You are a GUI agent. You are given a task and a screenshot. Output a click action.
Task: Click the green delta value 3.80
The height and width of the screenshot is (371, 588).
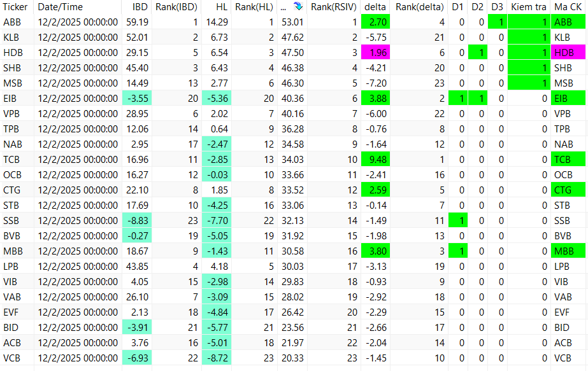click(x=376, y=251)
